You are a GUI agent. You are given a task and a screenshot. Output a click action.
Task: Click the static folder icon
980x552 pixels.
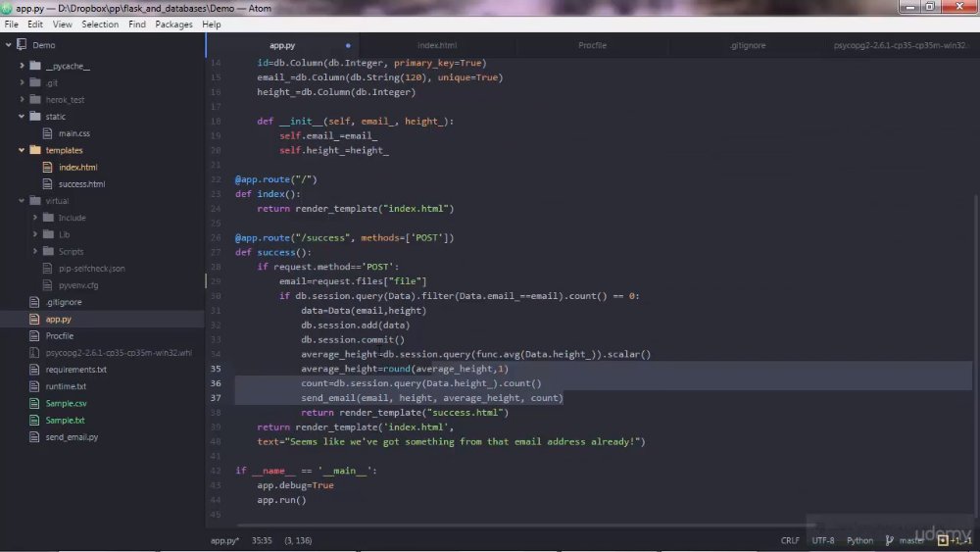coord(35,117)
